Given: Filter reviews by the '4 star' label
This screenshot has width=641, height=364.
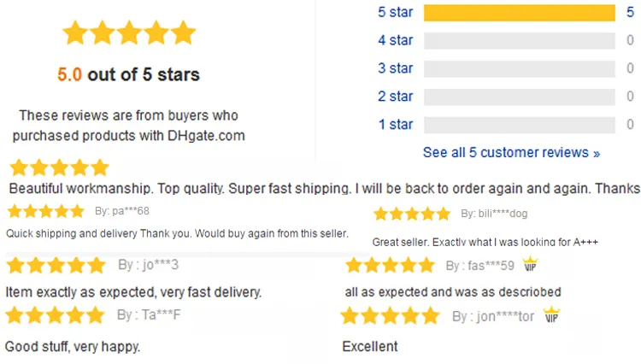Looking at the screenshot, I should tap(396, 40).
